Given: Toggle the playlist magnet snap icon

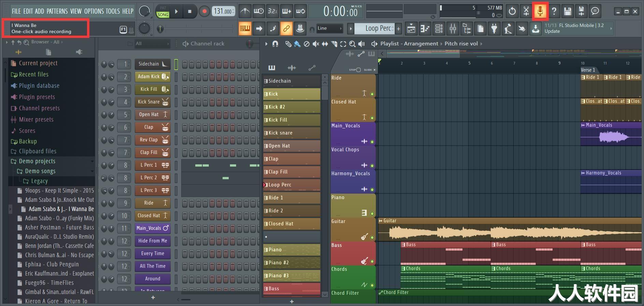Looking at the screenshot, I should click(275, 44).
